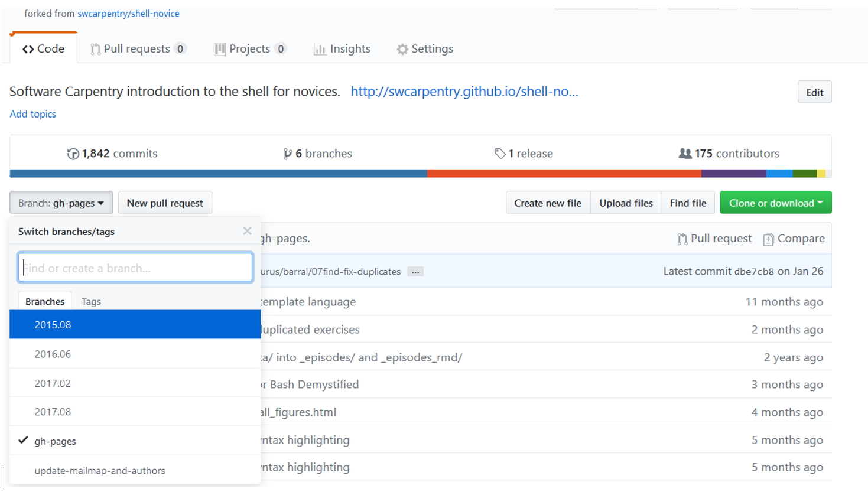Viewport: 868px width, 492px height.
Task: Select the 2016.06 branch
Action: coord(135,354)
